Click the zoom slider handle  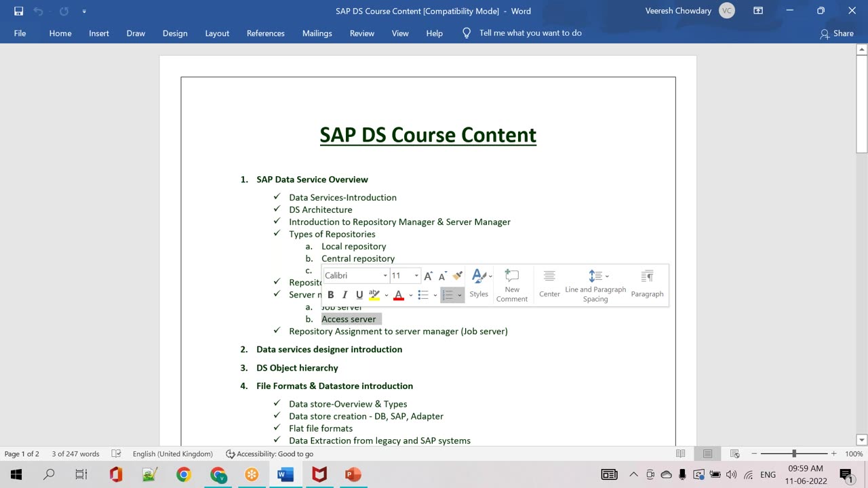794,454
